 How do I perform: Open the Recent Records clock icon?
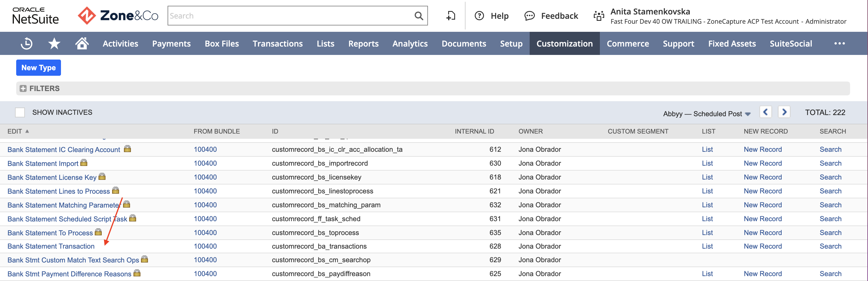pyautogui.click(x=26, y=43)
